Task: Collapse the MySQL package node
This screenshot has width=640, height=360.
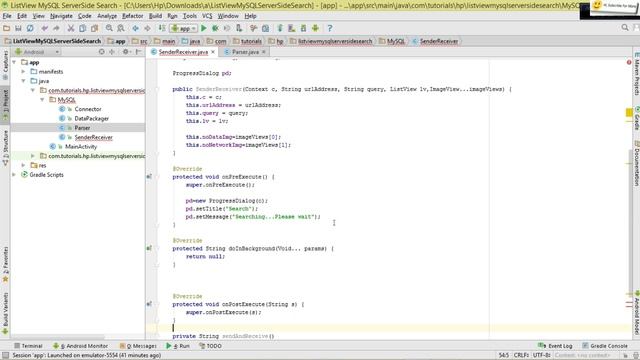Action: 42,100
